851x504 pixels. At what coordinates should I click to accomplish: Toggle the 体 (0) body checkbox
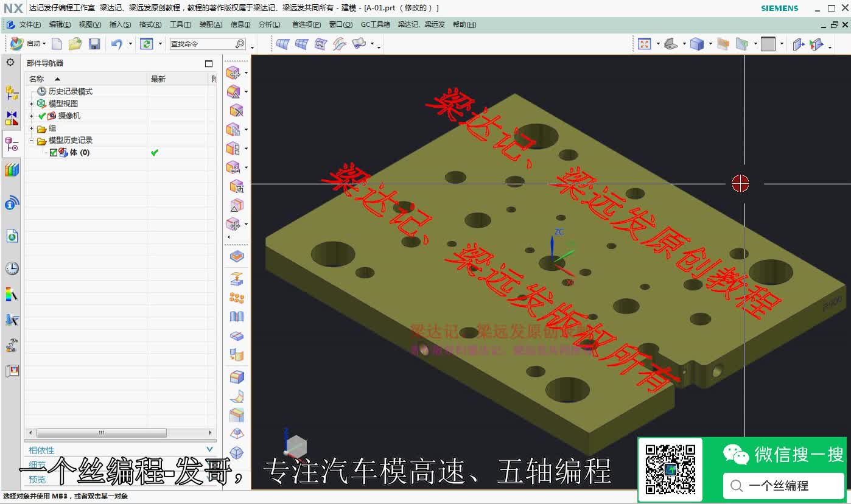54,153
